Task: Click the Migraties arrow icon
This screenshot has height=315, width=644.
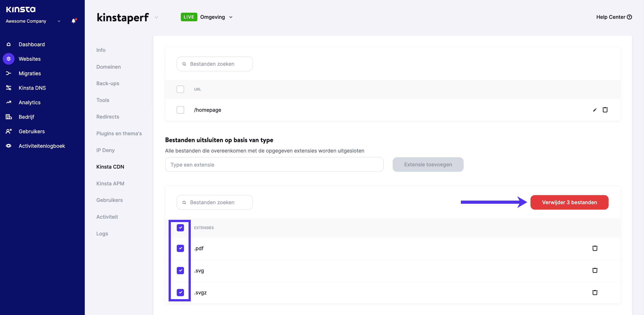Action: click(x=9, y=73)
